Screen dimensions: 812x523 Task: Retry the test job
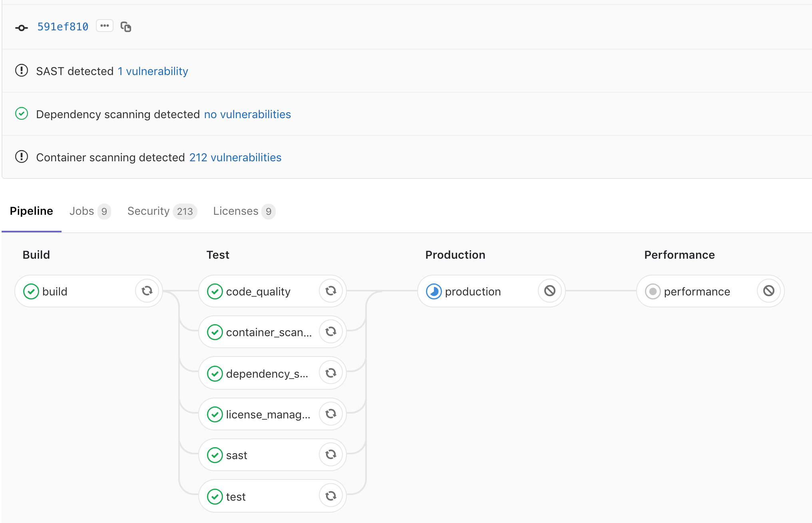click(330, 495)
